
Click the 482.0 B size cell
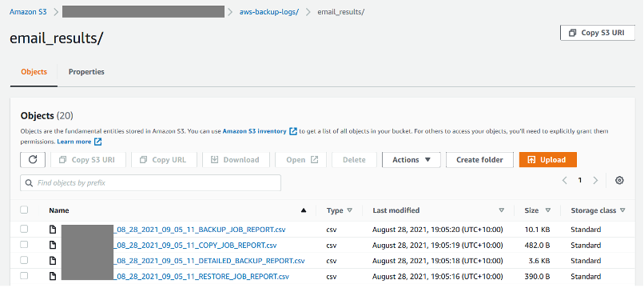pyautogui.click(x=537, y=246)
